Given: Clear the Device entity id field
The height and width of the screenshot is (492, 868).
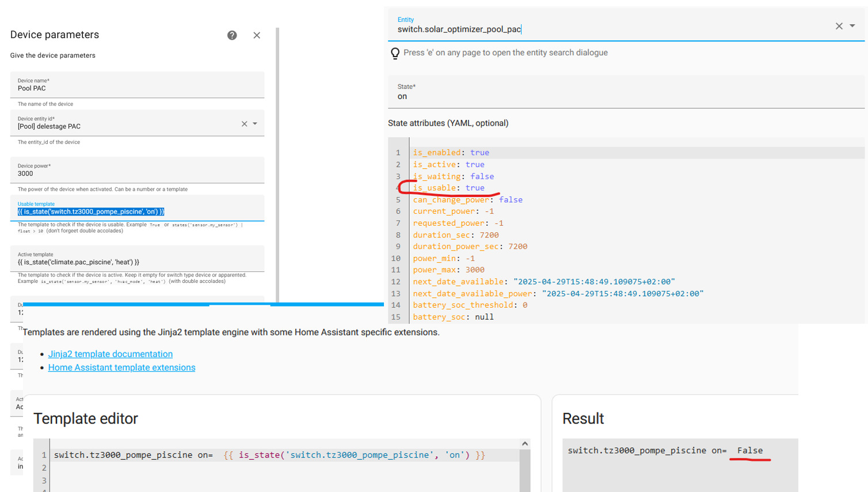Looking at the screenshot, I should point(244,124).
